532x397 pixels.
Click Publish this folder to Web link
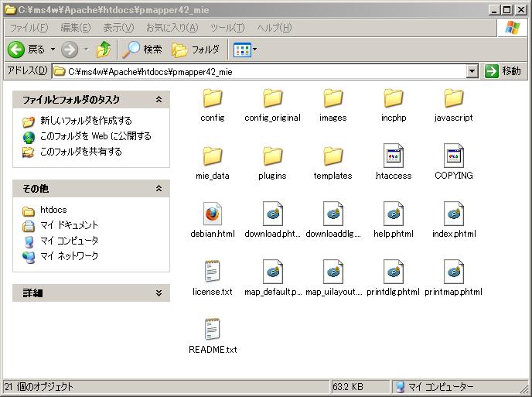coord(95,136)
